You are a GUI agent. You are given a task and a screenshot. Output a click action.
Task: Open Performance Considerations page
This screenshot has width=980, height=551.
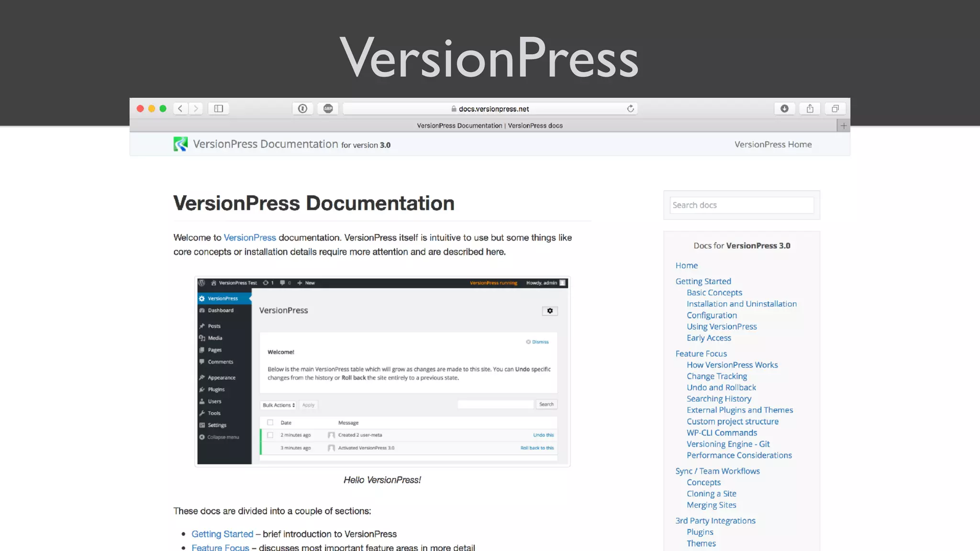click(739, 455)
